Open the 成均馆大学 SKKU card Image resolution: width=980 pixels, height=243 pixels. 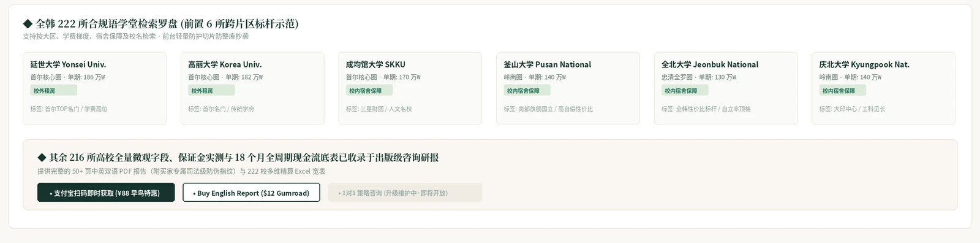[410, 88]
